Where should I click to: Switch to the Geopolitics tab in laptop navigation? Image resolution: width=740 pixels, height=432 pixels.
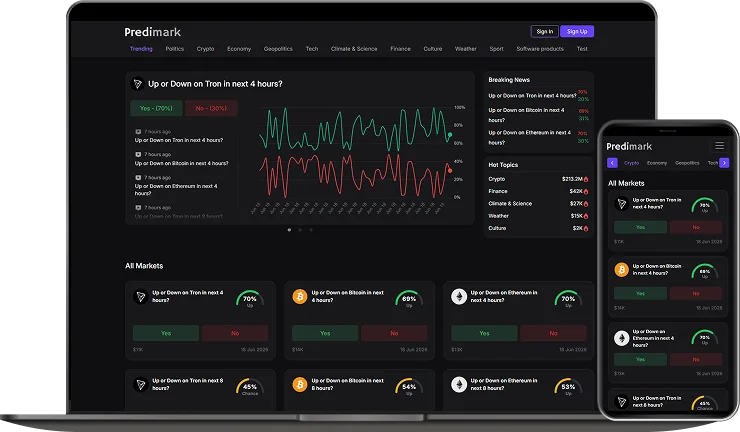(x=278, y=49)
